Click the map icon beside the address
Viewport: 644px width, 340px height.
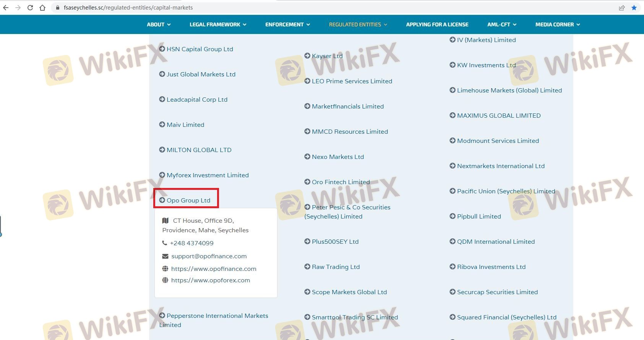pos(165,220)
